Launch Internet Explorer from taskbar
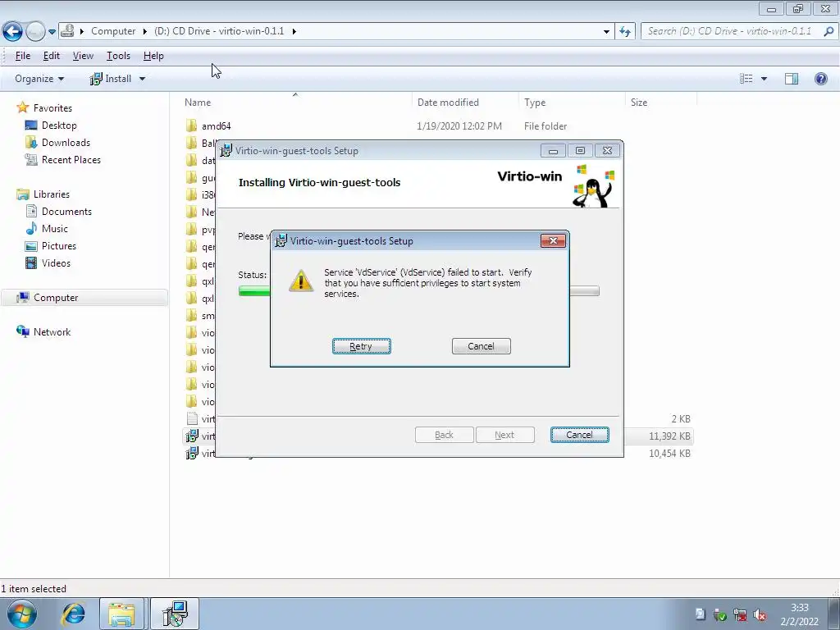The image size is (840, 630). (x=73, y=614)
